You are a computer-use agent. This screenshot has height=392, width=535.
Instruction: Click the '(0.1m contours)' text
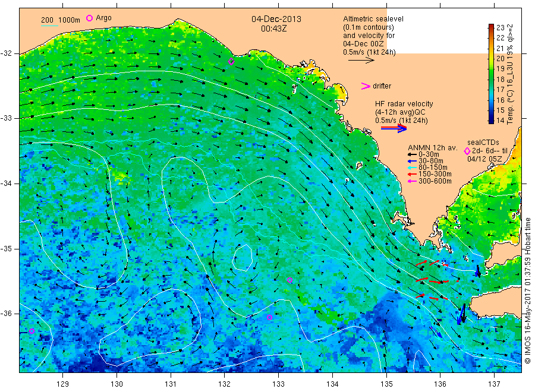369,27
